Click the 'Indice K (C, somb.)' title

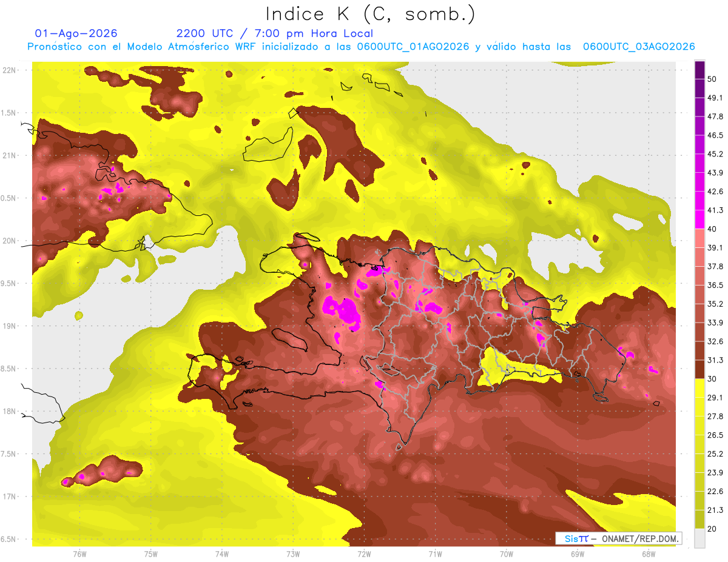point(371,14)
